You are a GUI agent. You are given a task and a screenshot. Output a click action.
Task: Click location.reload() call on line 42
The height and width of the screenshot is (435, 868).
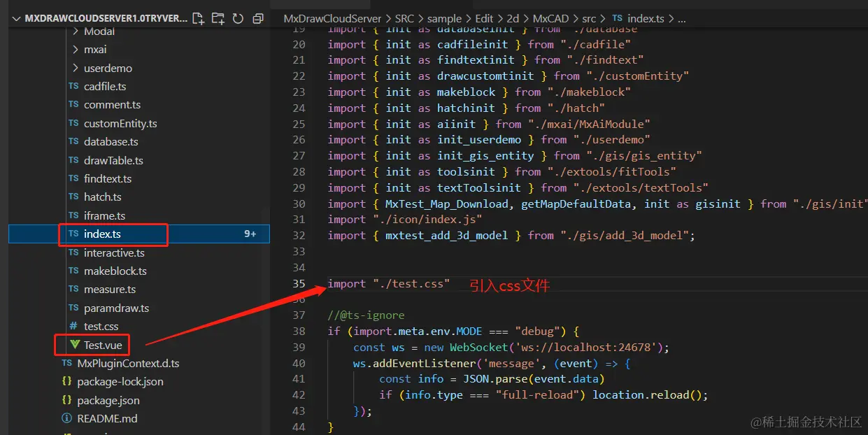[650, 395]
